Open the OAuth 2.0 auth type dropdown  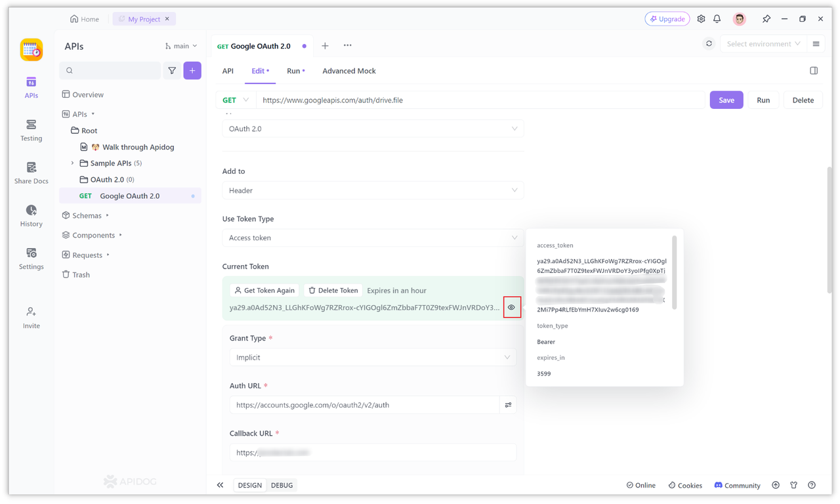coord(373,129)
